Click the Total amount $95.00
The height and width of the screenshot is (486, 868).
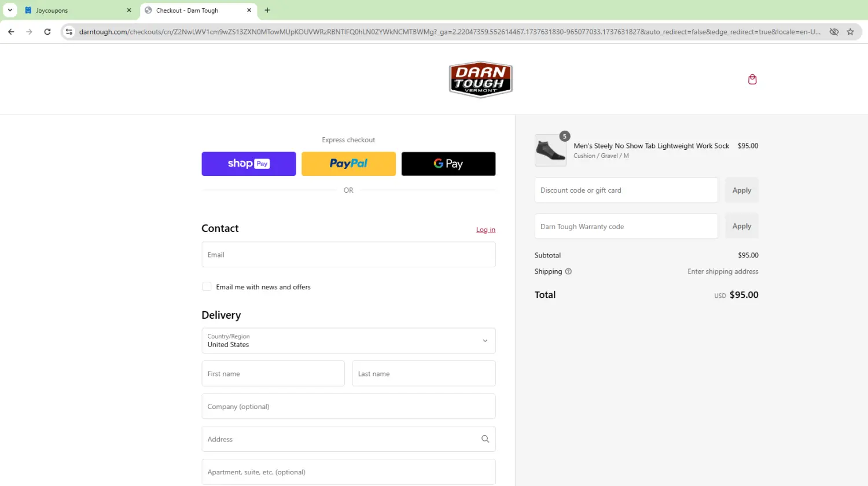(744, 295)
